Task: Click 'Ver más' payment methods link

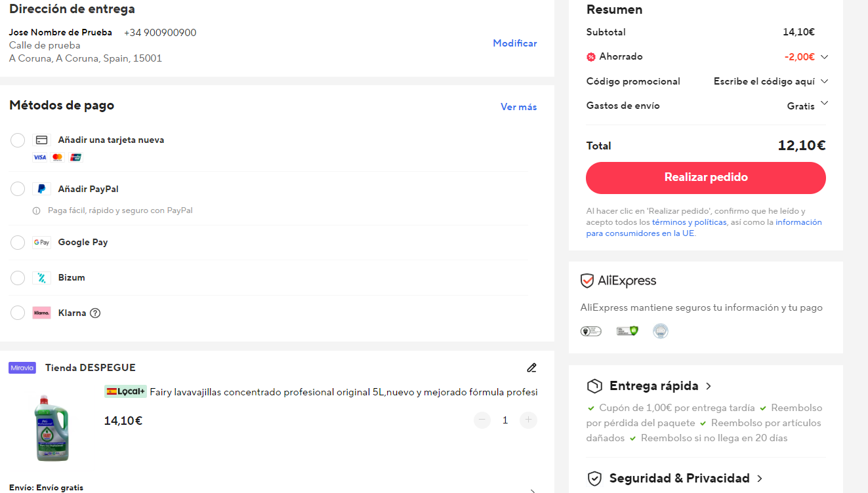Action: [x=519, y=107]
